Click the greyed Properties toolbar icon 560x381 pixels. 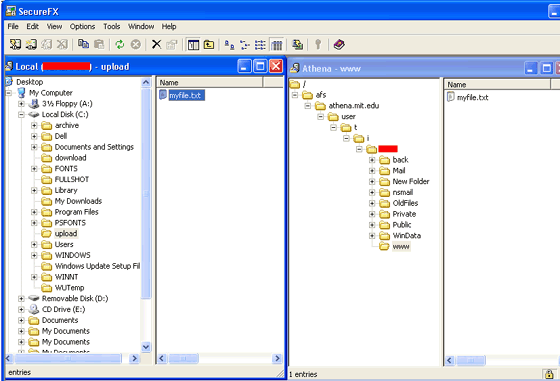point(172,44)
